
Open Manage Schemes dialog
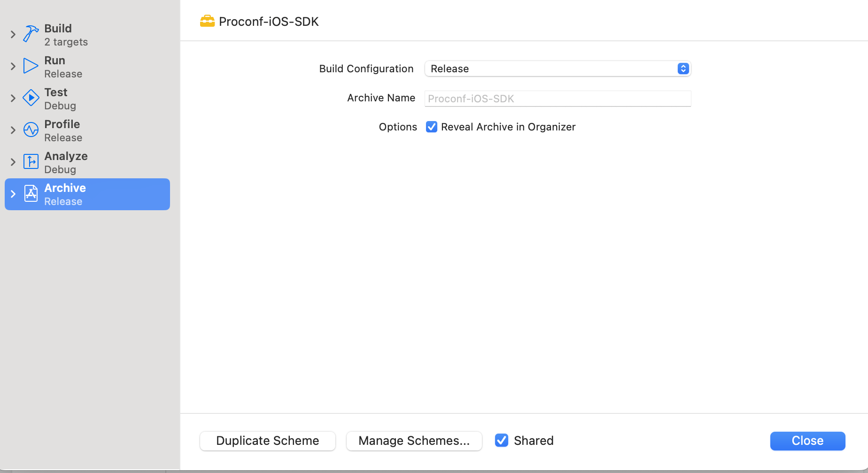click(x=414, y=441)
